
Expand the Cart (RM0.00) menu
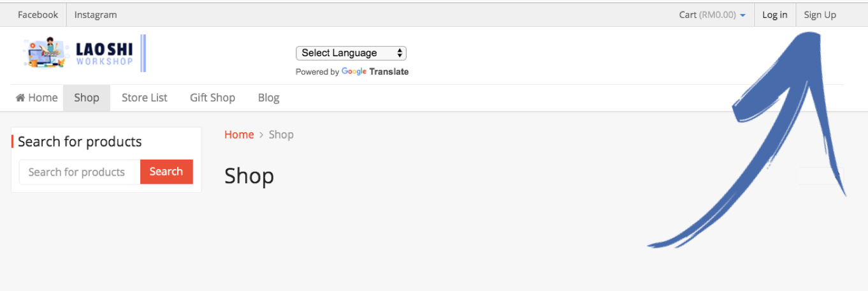point(707,15)
